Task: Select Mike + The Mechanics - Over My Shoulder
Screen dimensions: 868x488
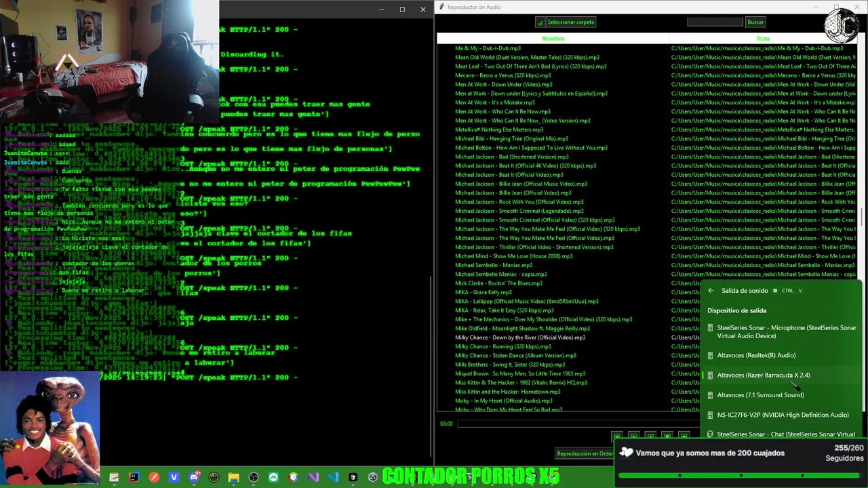Action: pos(543,319)
